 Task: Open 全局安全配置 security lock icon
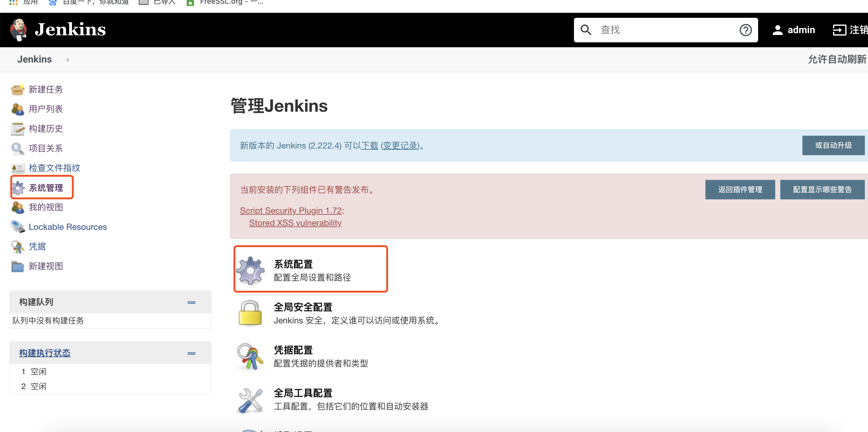[x=250, y=313]
